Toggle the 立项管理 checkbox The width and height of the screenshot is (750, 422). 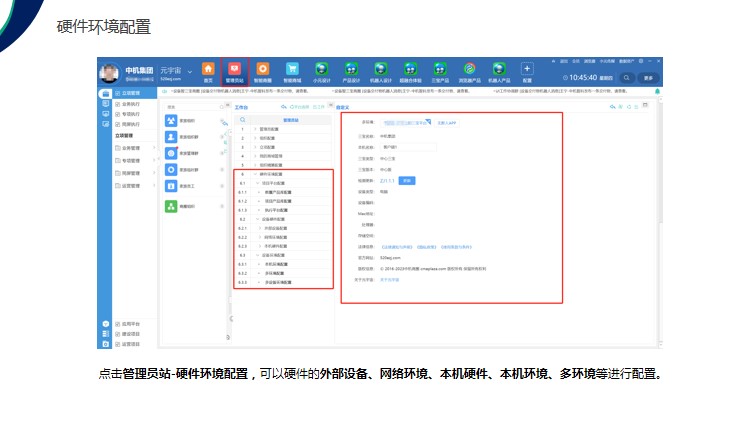point(118,93)
